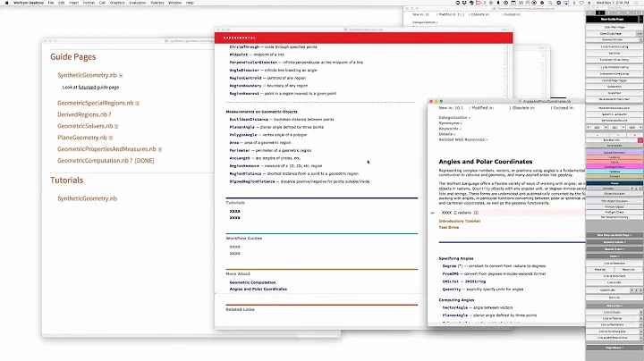Open GeometricSpecialRegions.nb guide page link
644x361 pixels.
point(96,103)
